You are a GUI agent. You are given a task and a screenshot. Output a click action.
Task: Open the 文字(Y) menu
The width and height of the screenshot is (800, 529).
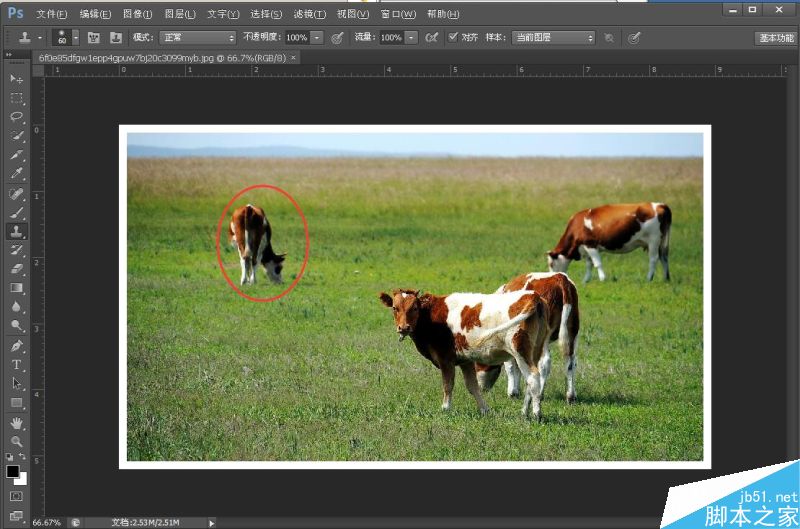[x=223, y=14]
